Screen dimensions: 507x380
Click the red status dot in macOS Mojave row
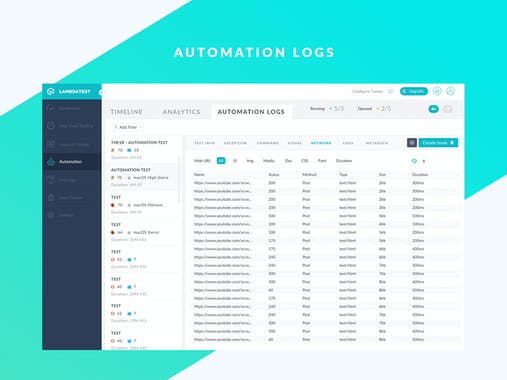[x=113, y=205]
